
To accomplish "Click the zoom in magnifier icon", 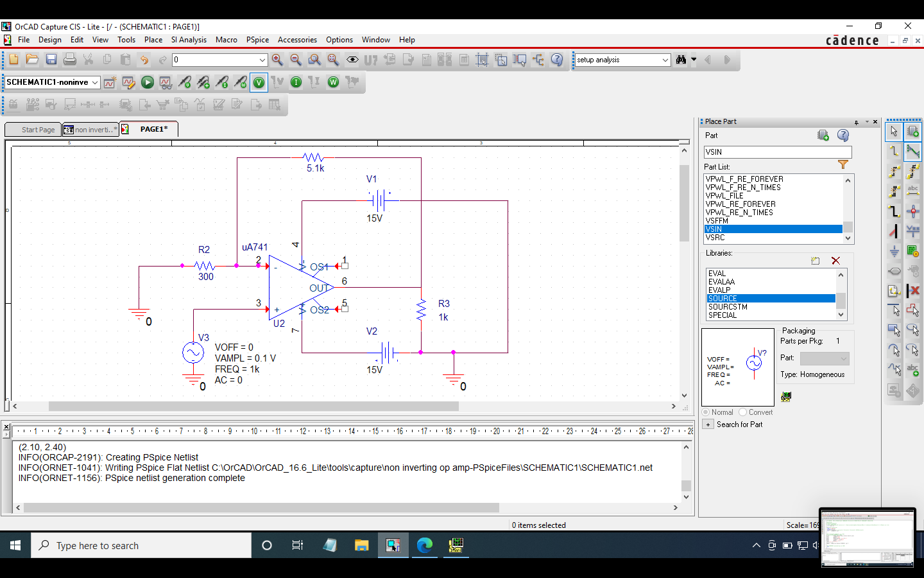I will [277, 60].
